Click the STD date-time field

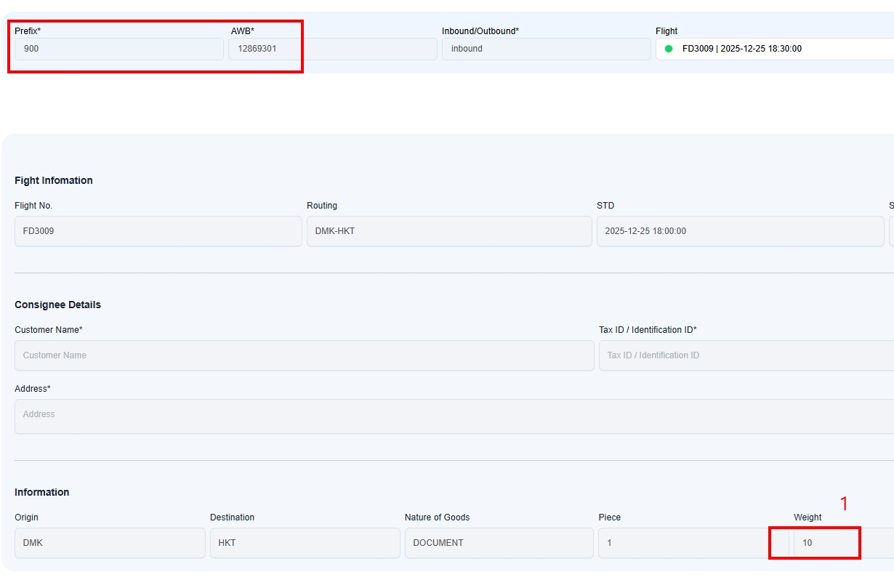pyautogui.click(x=740, y=231)
